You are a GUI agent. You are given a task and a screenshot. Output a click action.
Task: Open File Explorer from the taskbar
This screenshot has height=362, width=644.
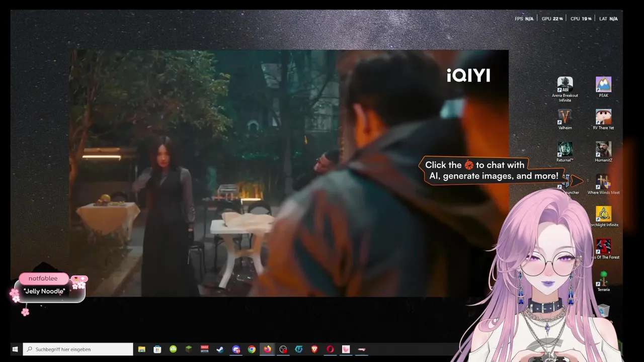pos(142,349)
